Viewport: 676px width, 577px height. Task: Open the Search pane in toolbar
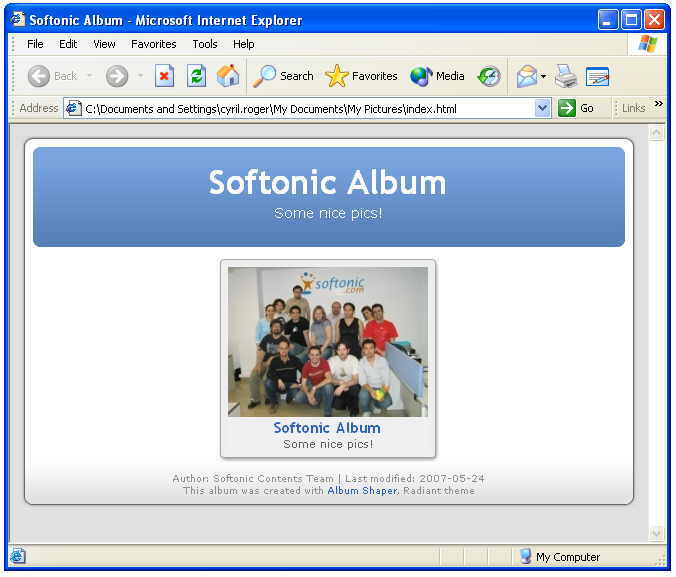[284, 76]
